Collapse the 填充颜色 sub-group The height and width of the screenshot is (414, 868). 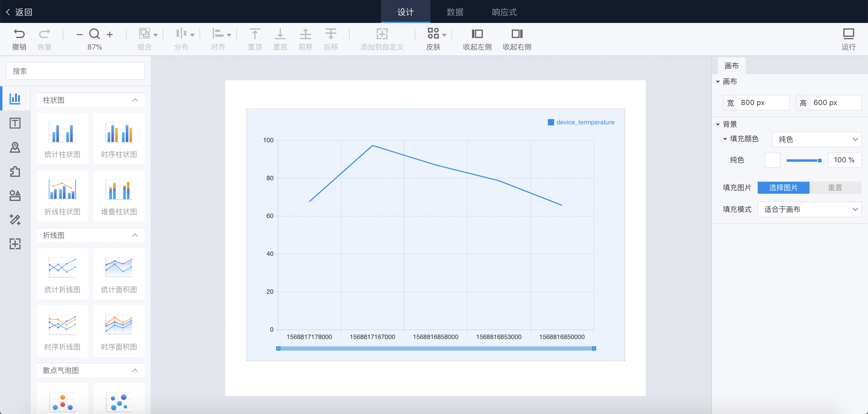click(725, 139)
